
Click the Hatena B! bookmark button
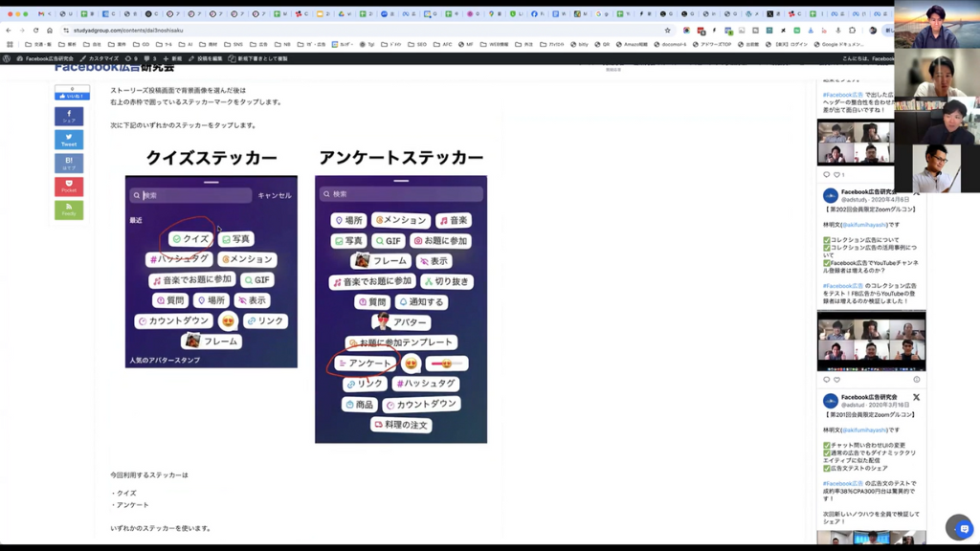tap(69, 163)
